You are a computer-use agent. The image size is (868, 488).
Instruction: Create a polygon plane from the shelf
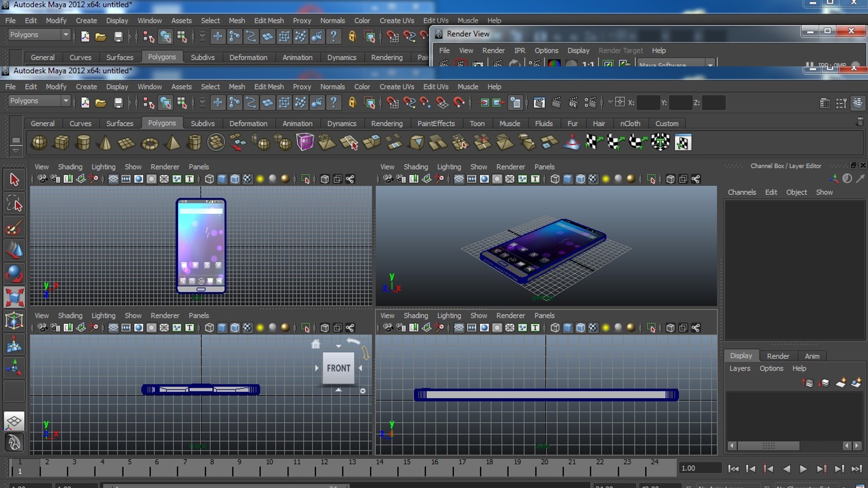[127, 143]
